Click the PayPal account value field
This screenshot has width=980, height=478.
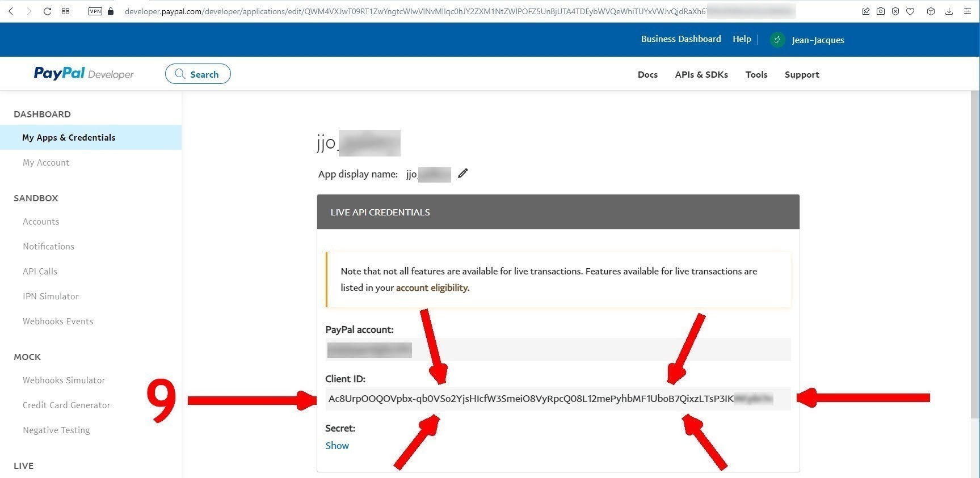tap(558, 349)
